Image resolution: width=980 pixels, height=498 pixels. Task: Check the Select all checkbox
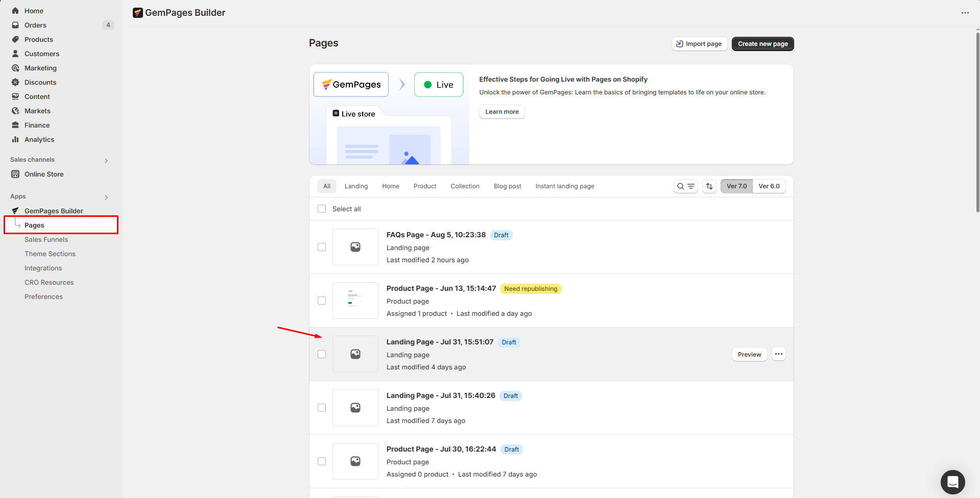[x=322, y=209]
